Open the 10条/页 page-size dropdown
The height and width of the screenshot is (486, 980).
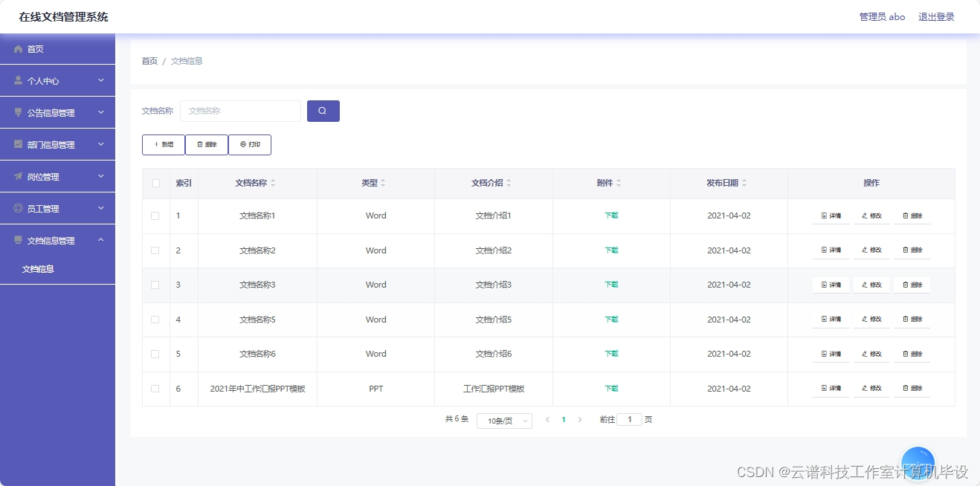pos(504,420)
